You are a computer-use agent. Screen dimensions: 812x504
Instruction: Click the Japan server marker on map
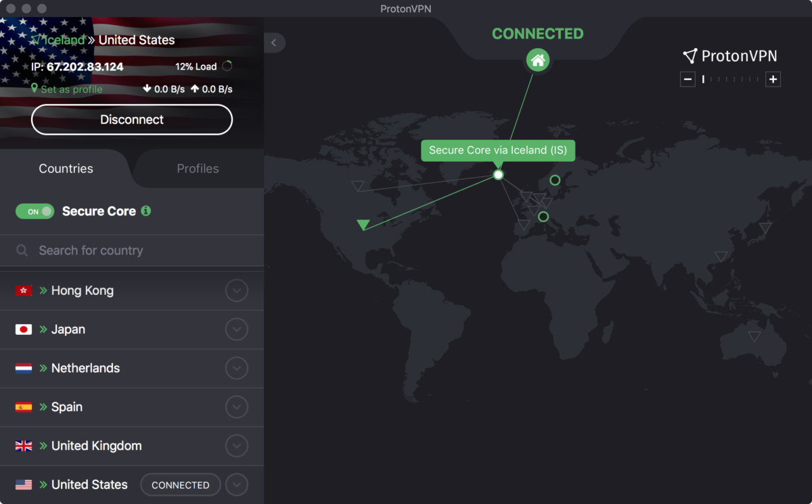coord(765,228)
